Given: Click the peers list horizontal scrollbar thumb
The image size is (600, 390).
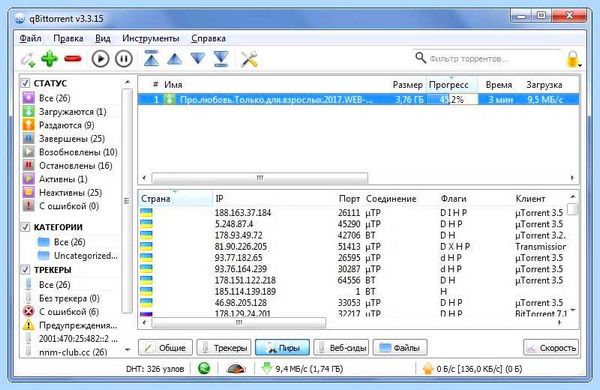Looking at the screenshot, I should click(239, 323).
